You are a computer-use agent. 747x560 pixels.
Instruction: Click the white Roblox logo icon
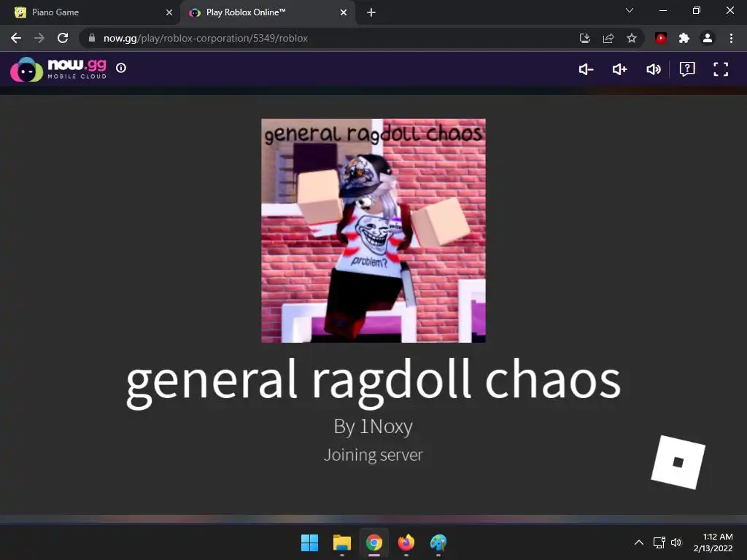678,462
